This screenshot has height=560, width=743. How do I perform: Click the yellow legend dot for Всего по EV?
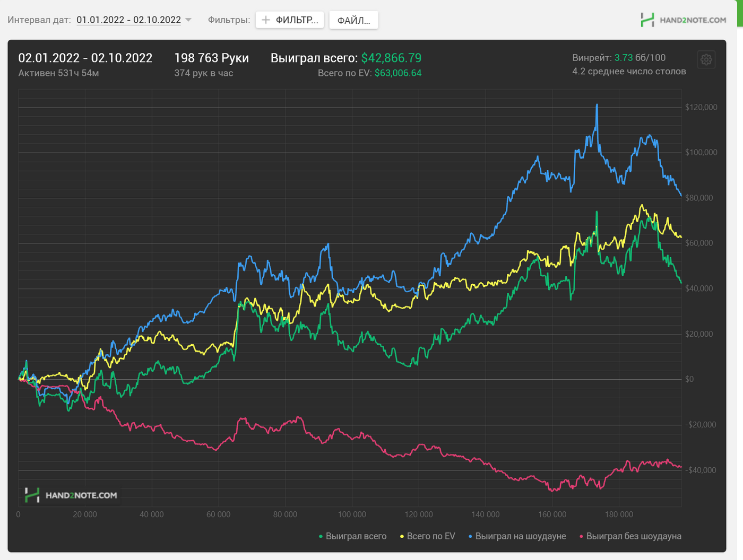402,537
